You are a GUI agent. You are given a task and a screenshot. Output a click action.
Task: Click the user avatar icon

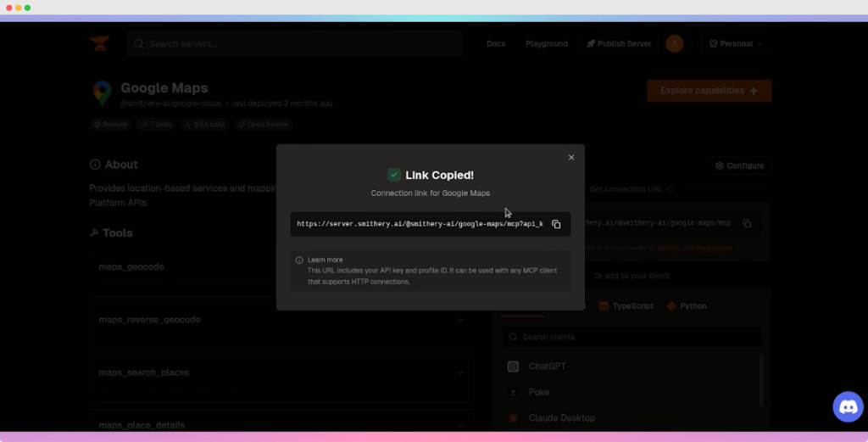click(674, 44)
